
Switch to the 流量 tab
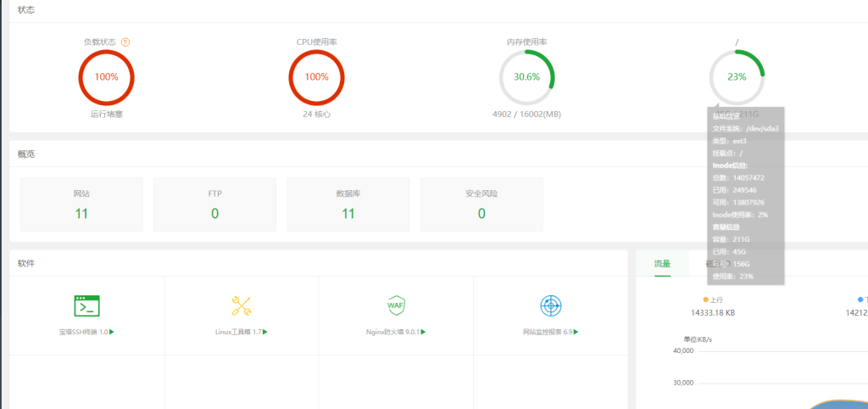point(662,264)
